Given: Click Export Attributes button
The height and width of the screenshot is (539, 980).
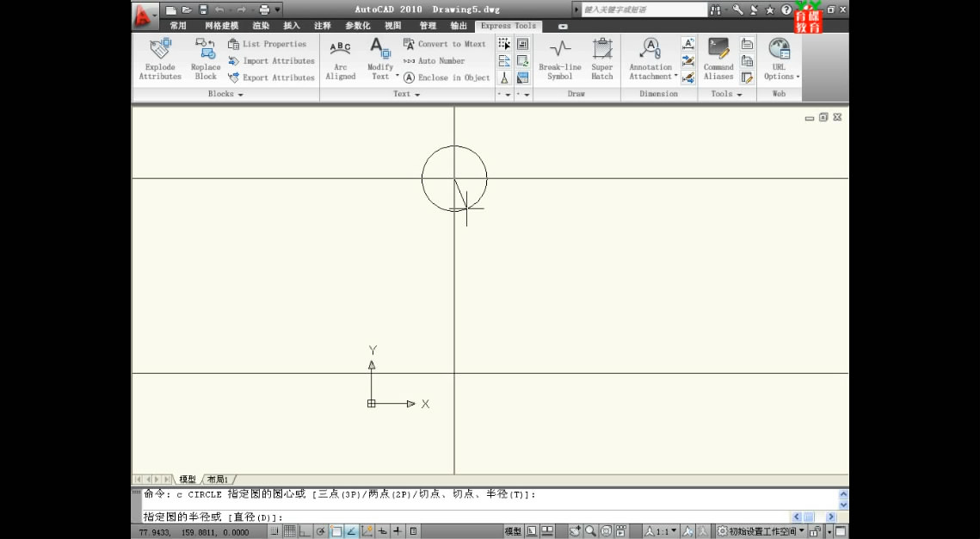Looking at the screenshot, I should [271, 77].
